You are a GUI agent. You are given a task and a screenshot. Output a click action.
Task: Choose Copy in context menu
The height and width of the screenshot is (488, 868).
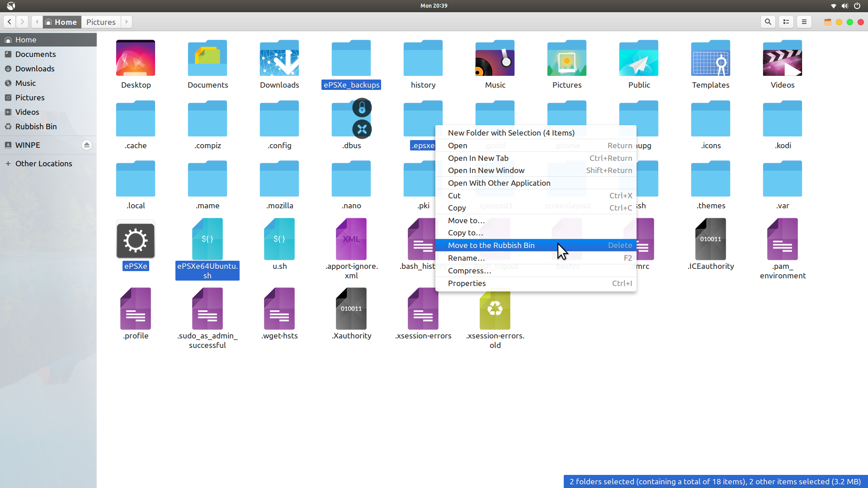point(536,208)
